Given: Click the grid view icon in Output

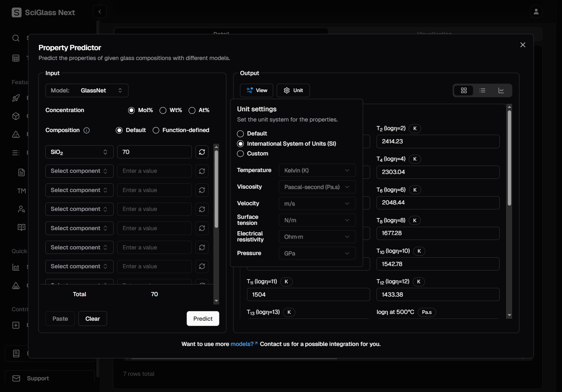Looking at the screenshot, I should point(464,91).
